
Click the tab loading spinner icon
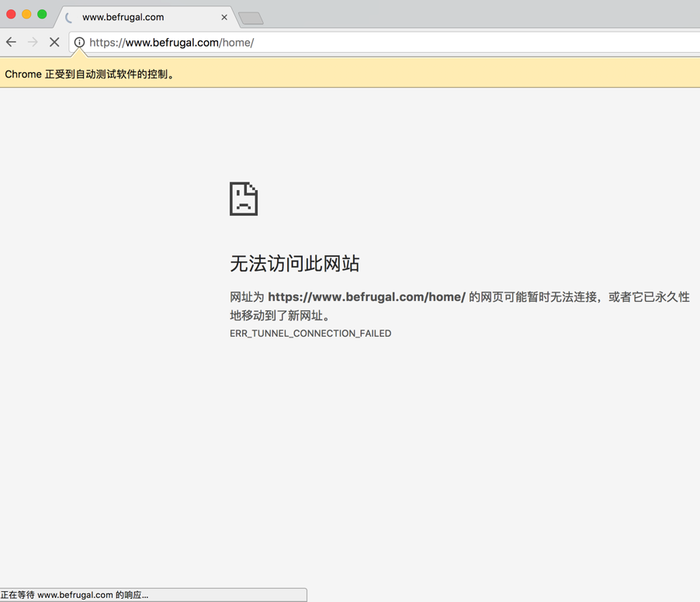tap(68, 17)
